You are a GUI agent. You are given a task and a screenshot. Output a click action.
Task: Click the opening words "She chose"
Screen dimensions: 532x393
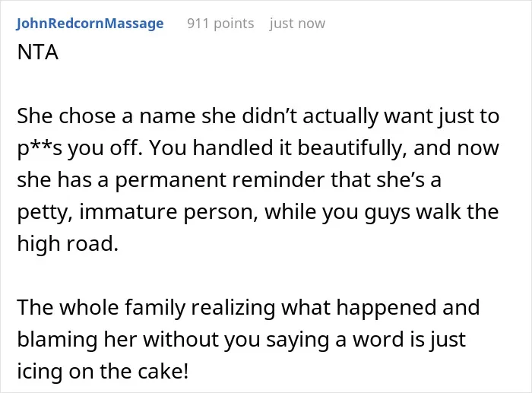pos(67,116)
